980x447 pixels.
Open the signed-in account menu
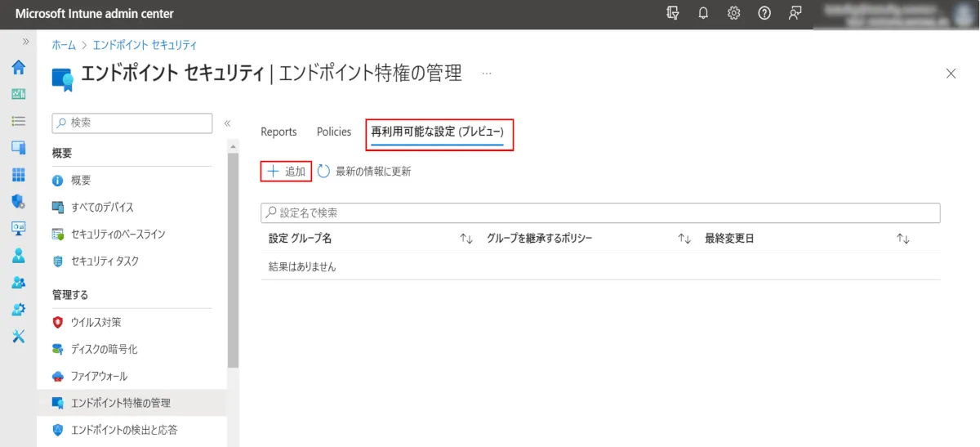897,14
